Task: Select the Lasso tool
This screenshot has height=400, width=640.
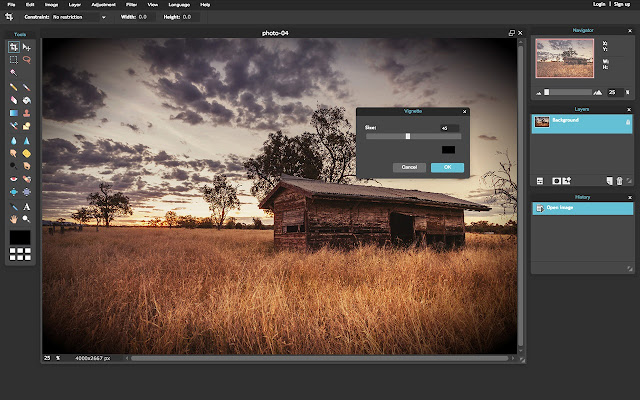Action: (27, 60)
